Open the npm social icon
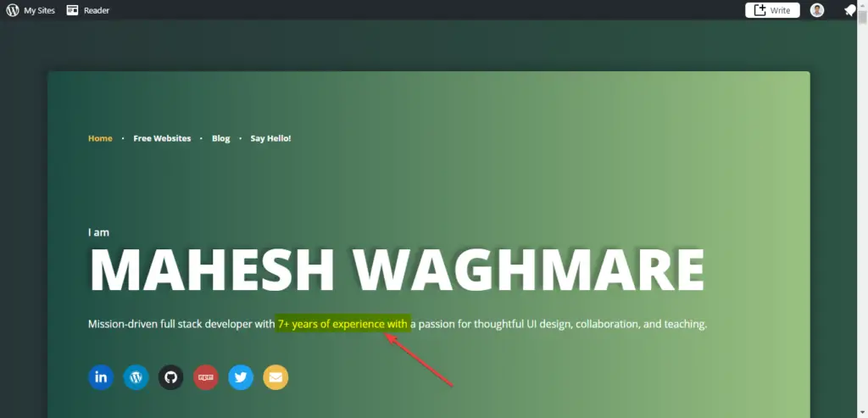 click(206, 377)
